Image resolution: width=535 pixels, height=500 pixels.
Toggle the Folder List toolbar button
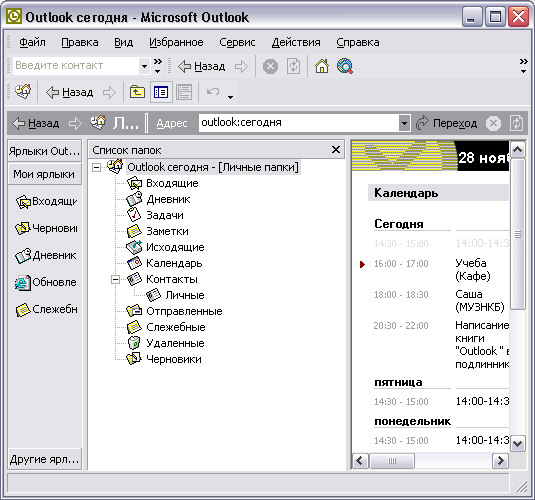coord(161,92)
